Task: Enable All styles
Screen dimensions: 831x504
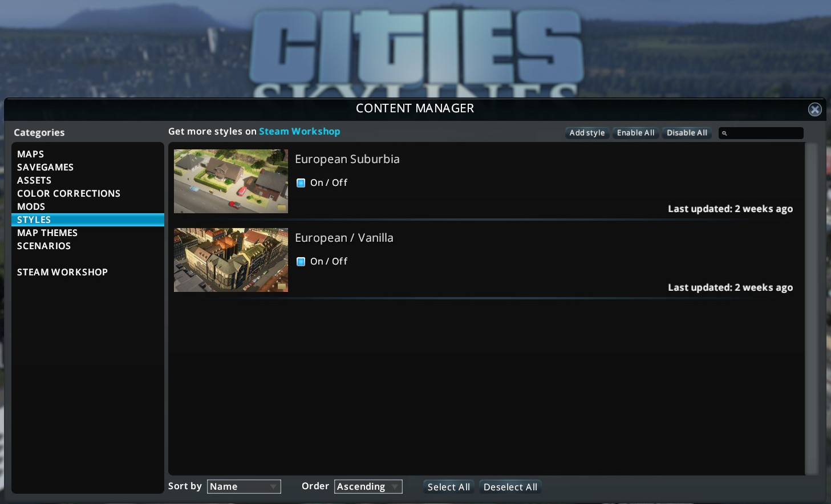Action: click(635, 133)
